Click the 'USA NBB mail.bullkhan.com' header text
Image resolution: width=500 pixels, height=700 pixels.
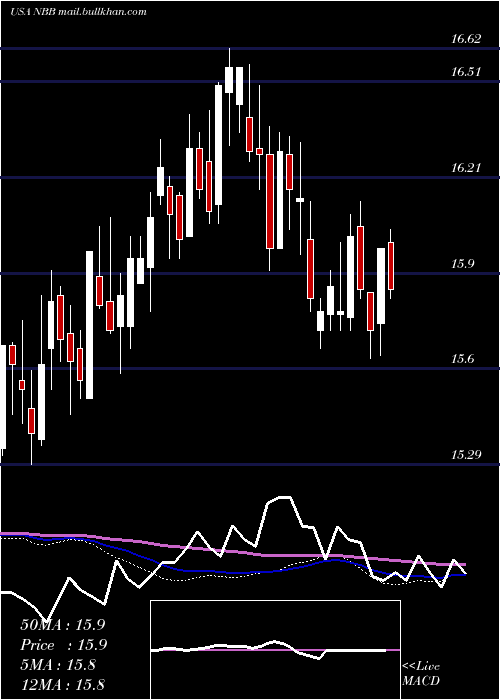click(x=79, y=12)
